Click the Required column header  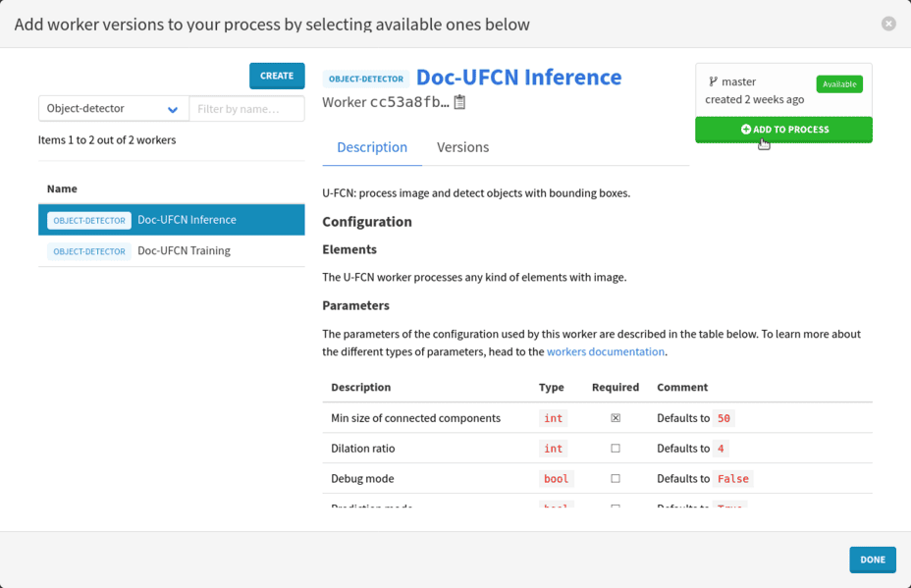(x=616, y=387)
